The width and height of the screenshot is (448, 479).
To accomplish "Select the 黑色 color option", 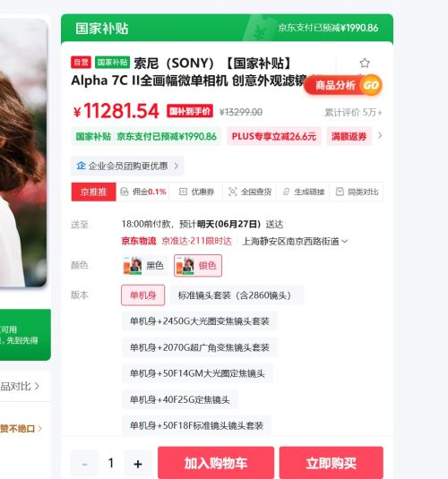I will coord(144,266).
